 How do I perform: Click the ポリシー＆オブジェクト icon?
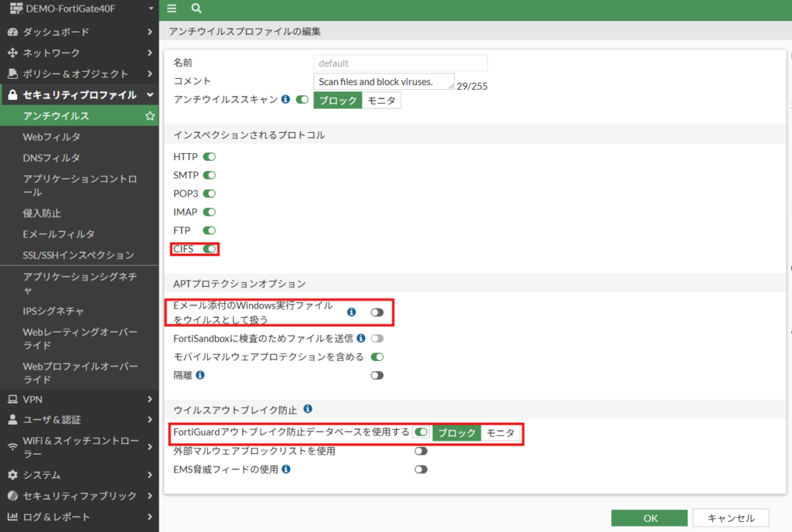[x=12, y=73]
